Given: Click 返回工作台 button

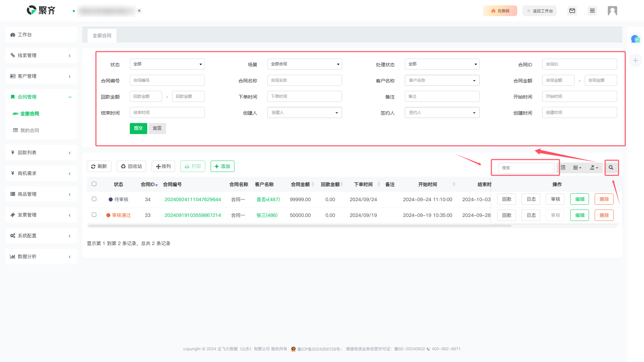Looking at the screenshot, I should [x=540, y=11].
